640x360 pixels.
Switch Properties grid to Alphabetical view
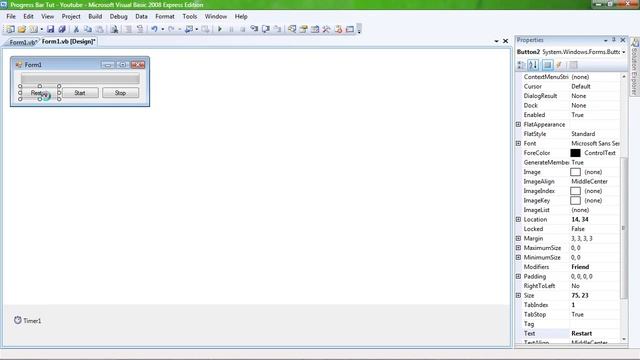point(533,65)
